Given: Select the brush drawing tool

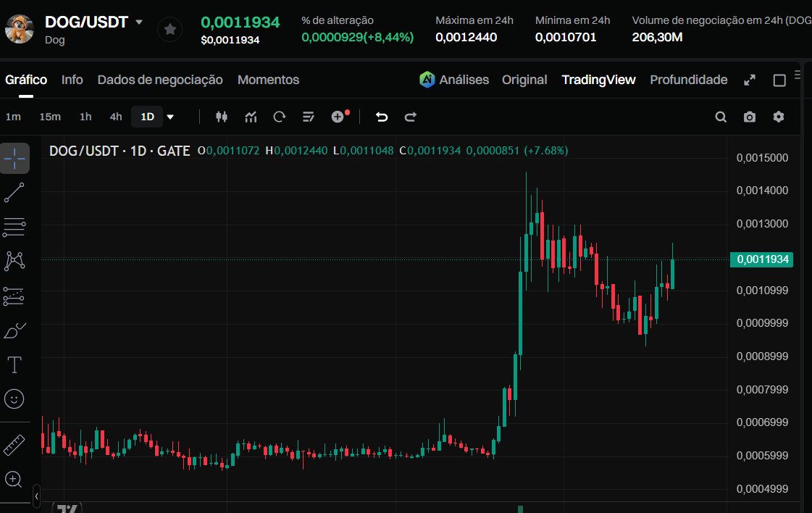Looking at the screenshot, I should click(14, 330).
